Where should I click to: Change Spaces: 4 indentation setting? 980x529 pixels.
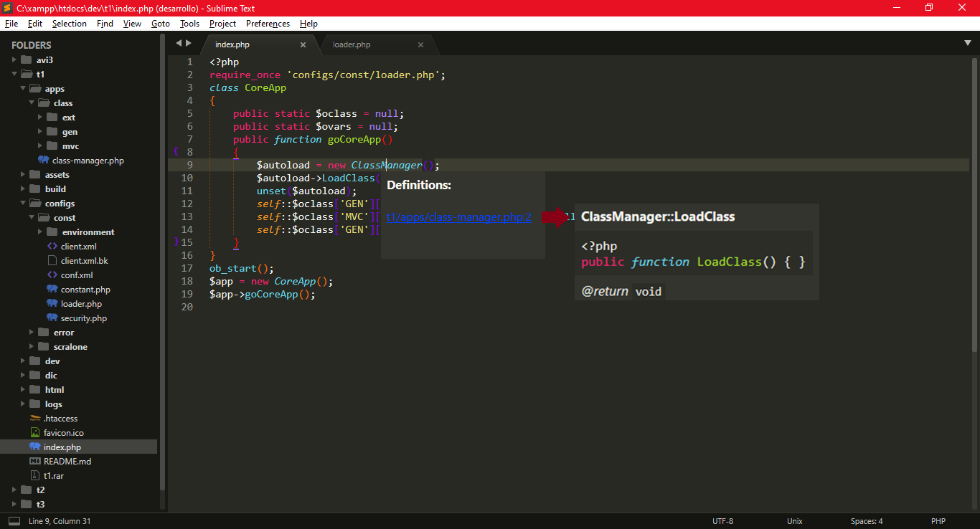click(x=867, y=521)
